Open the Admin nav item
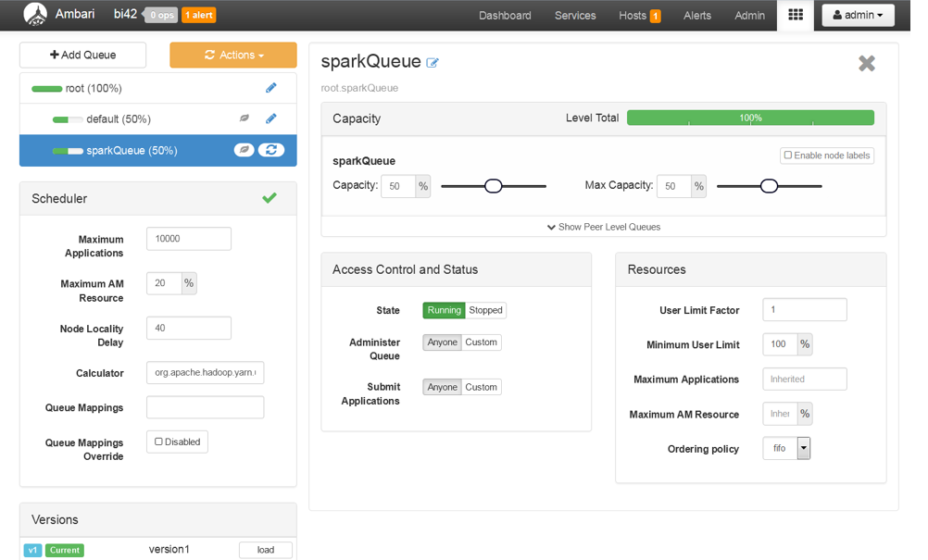This screenshot has width=928, height=560. [x=750, y=16]
